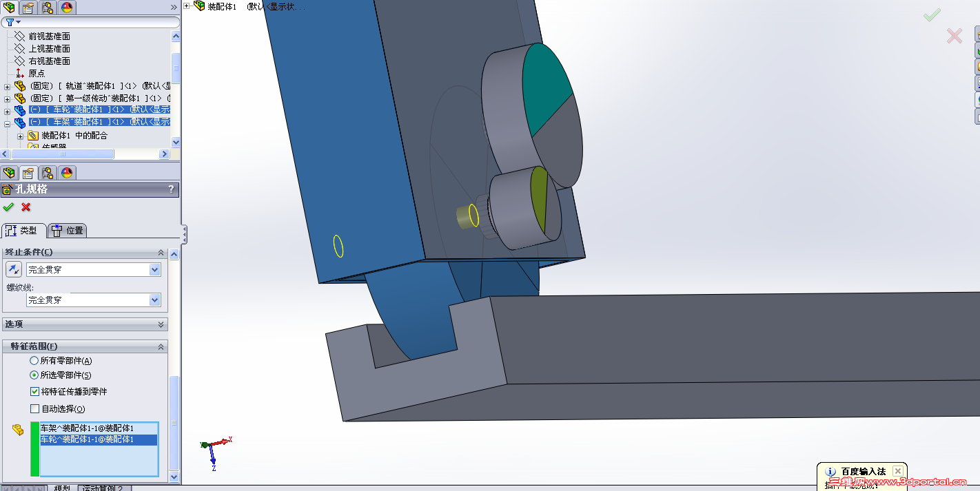Collapse the 车架^装配体1 tree node
Screen dimensions: 980x491
click(8, 124)
